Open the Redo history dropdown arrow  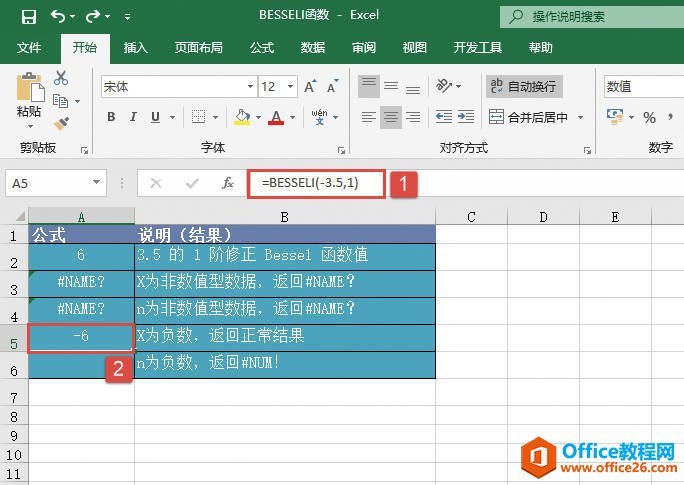[107, 17]
